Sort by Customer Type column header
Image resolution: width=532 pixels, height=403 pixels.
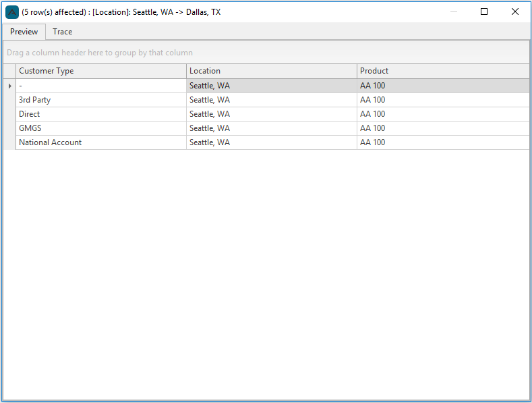coord(101,71)
